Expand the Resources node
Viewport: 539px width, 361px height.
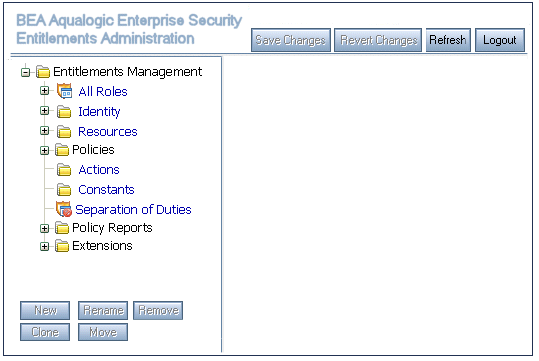click(44, 131)
